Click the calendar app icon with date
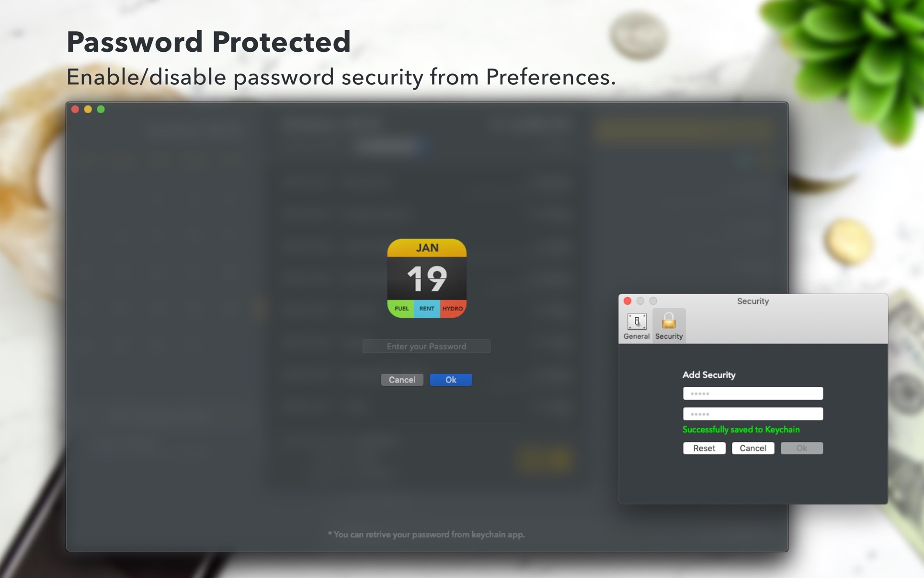The height and width of the screenshot is (578, 924). 426,277
